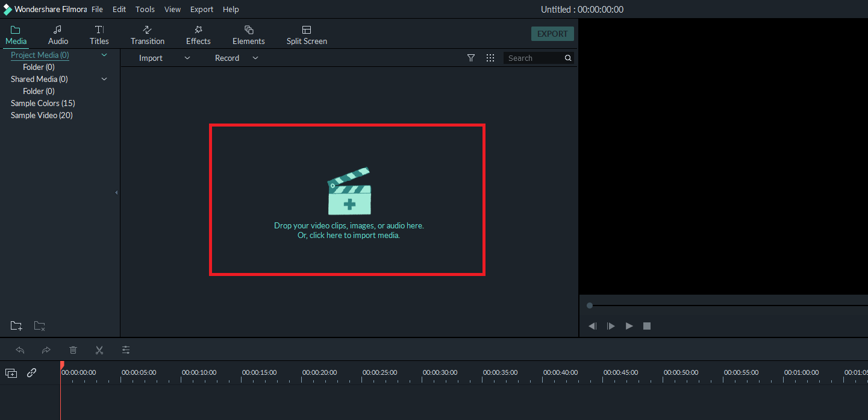This screenshot has height=420, width=868.
Task: Select the Split Screen feature
Action: (x=307, y=34)
